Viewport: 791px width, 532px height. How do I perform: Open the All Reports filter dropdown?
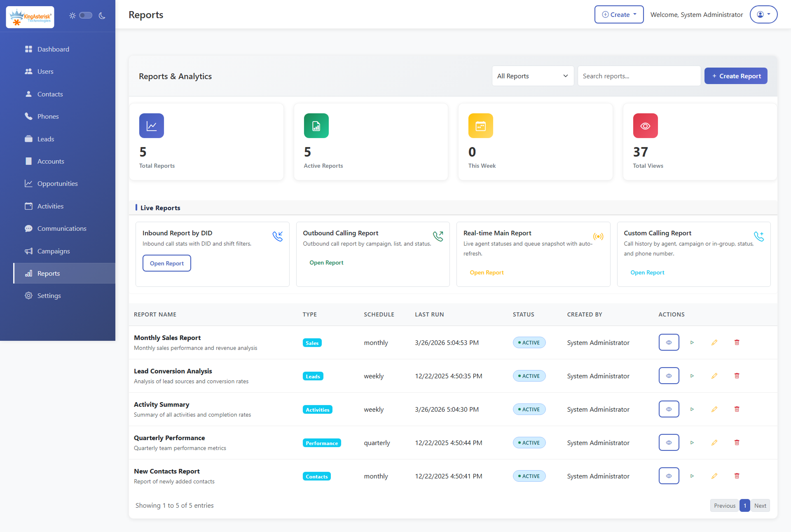click(x=532, y=76)
